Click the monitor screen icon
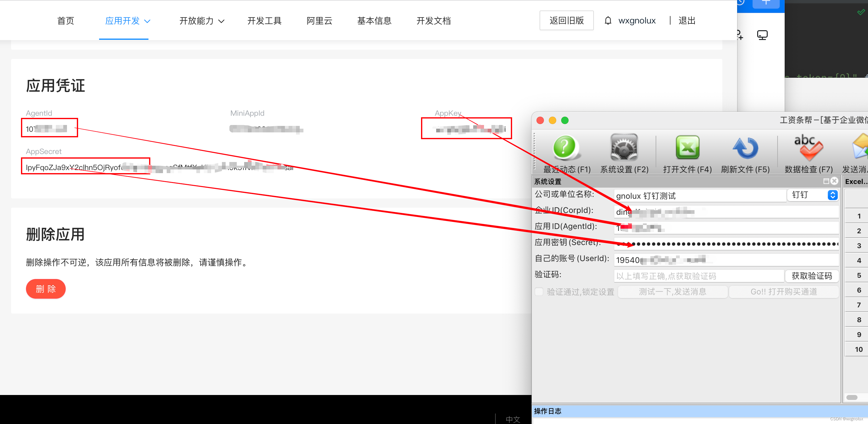 [762, 35]
